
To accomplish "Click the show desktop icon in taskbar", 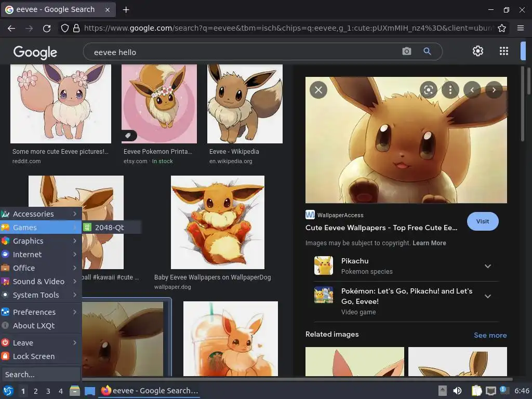I will coord(89,391).
